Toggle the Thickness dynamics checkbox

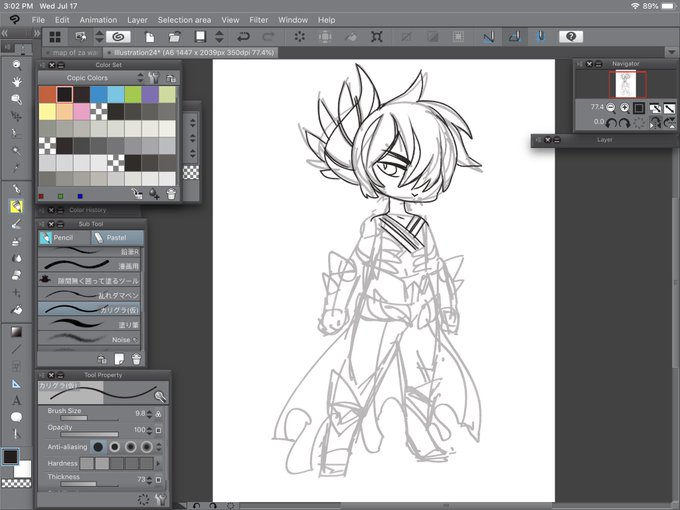point(158,480)
